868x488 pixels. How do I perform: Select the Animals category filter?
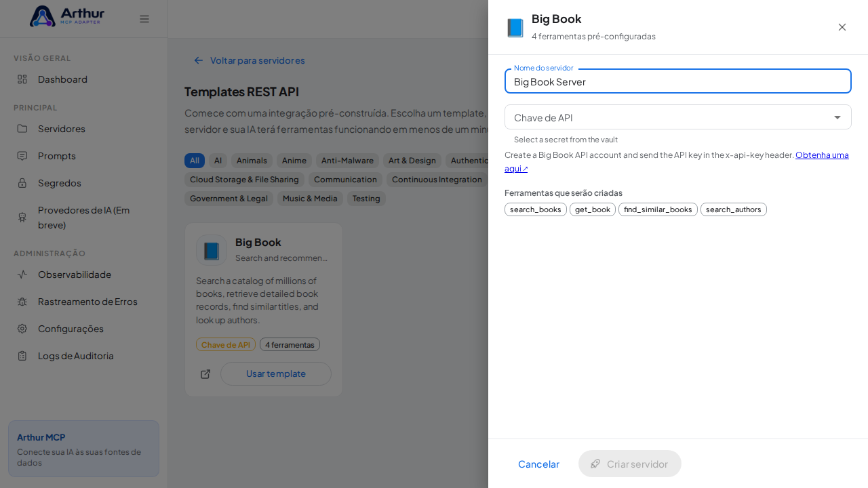[252, 161]
